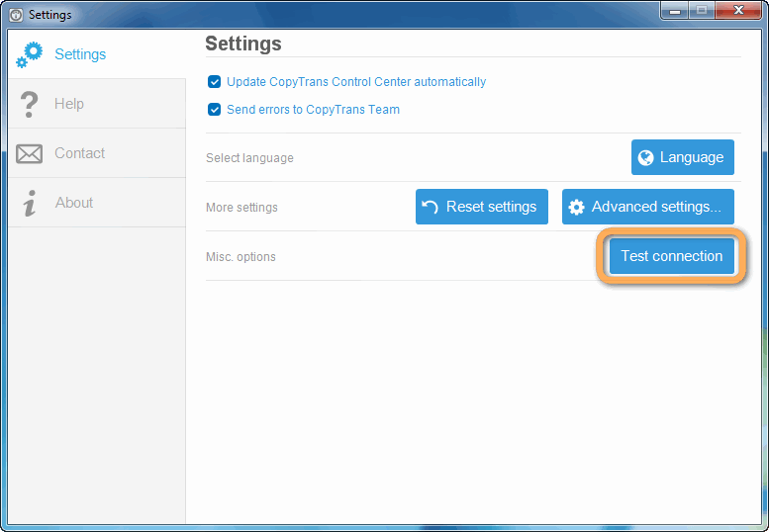Click the Language button text
769x532 pixels.
click(x=692, y=157)
